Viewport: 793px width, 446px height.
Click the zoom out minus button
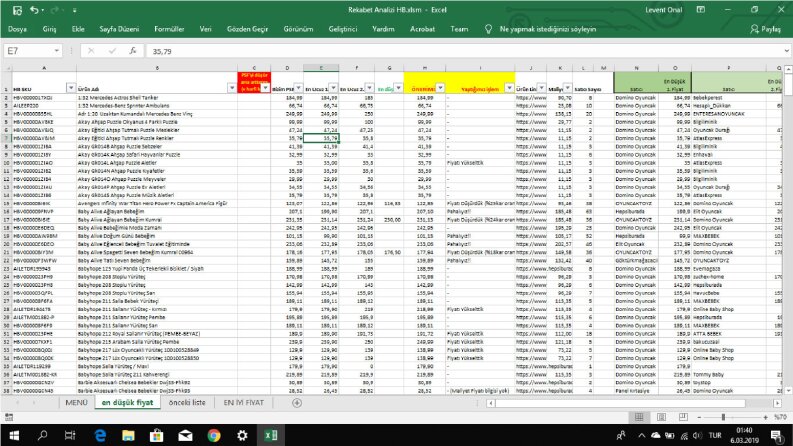(x=699, y=417)
